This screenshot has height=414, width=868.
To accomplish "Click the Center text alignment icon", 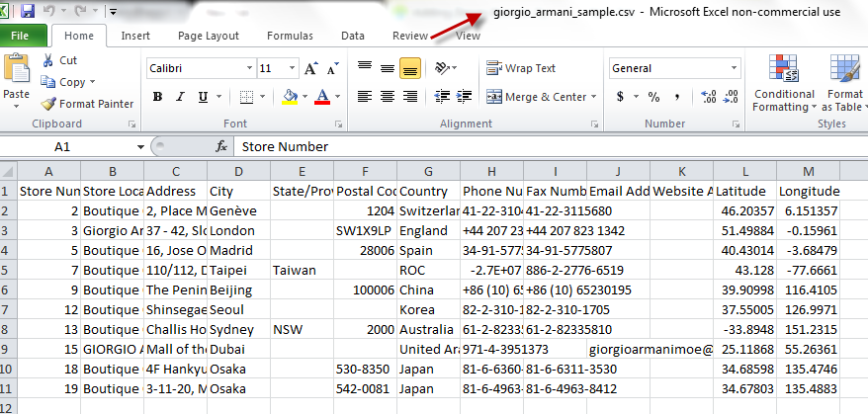I will tap(388, 97).
